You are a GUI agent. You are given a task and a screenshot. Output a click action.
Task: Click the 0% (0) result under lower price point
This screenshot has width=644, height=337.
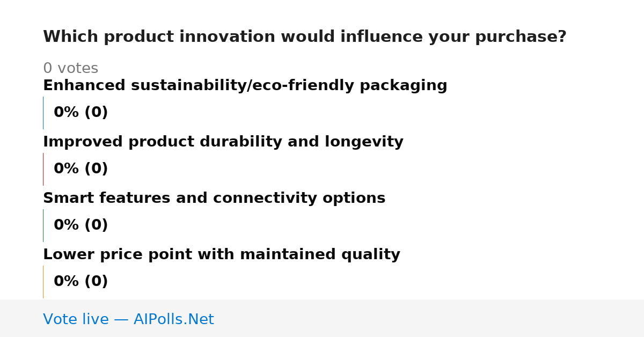coord(80,282)
